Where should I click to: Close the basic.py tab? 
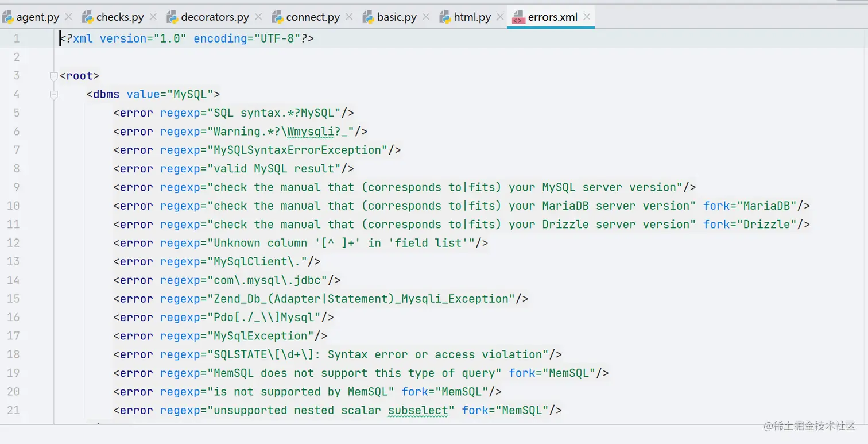pyautogui.click(x=426, y=17)
